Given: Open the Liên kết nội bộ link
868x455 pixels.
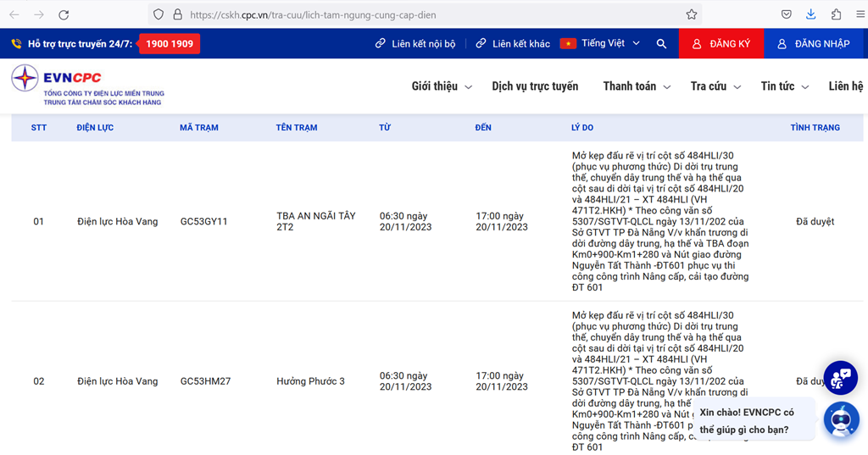Looking at the screenshot, I should 415,43.
